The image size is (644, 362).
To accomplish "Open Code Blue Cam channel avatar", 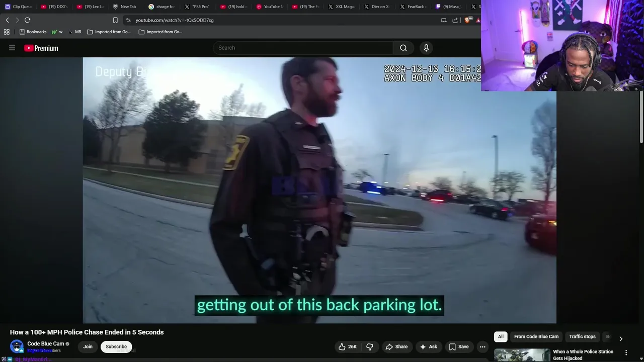I will click(x=17, y=346).
